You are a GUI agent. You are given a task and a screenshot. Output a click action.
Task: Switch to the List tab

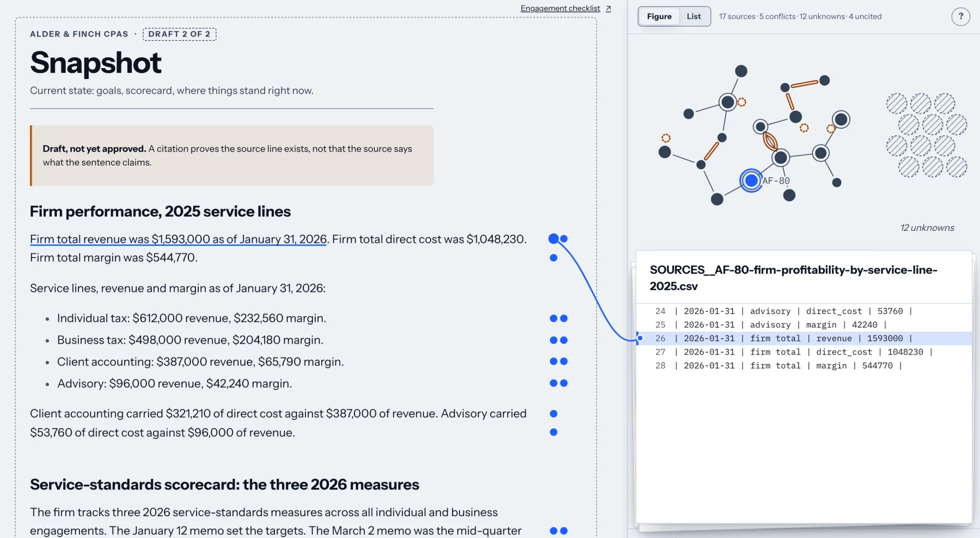pos(694,16)
